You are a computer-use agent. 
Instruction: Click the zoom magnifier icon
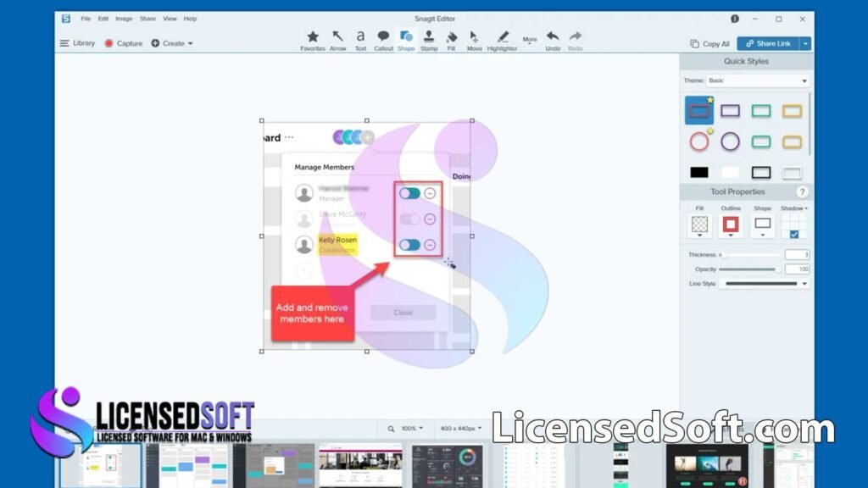click(x=391, y=429)
